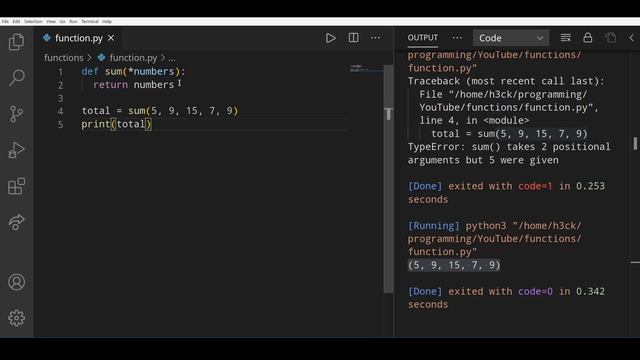The height and width of the screenshot is (360, 640).
Task: Open the editor More Actions ellipsis
Action: click(x=375, y=38)
